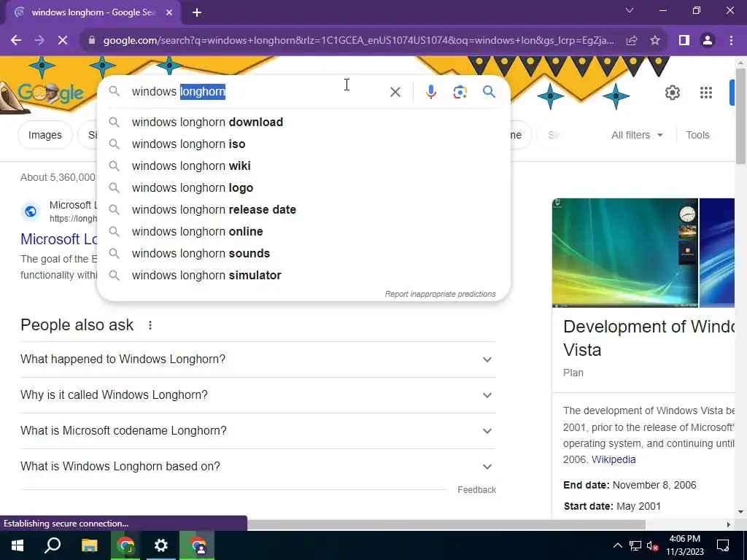Image resolution: width=747 pixels, height=560 pixels.
Task: Select suggestion windows longhorn simulator
Action: [x=303, y=275]
